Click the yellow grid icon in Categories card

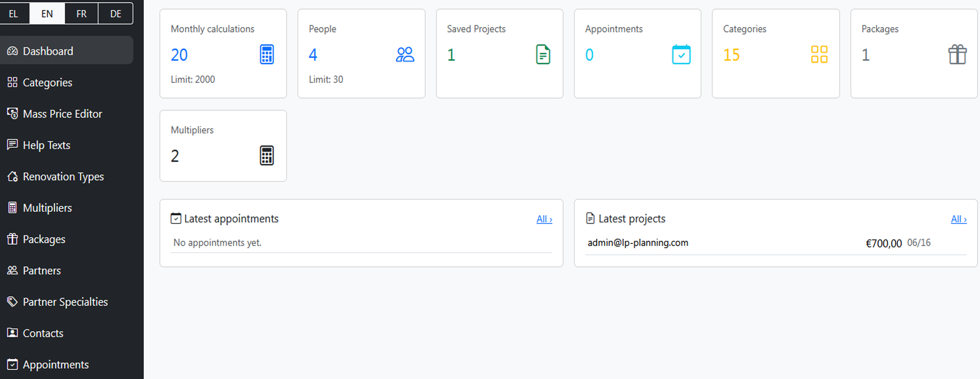coord(819,55)
